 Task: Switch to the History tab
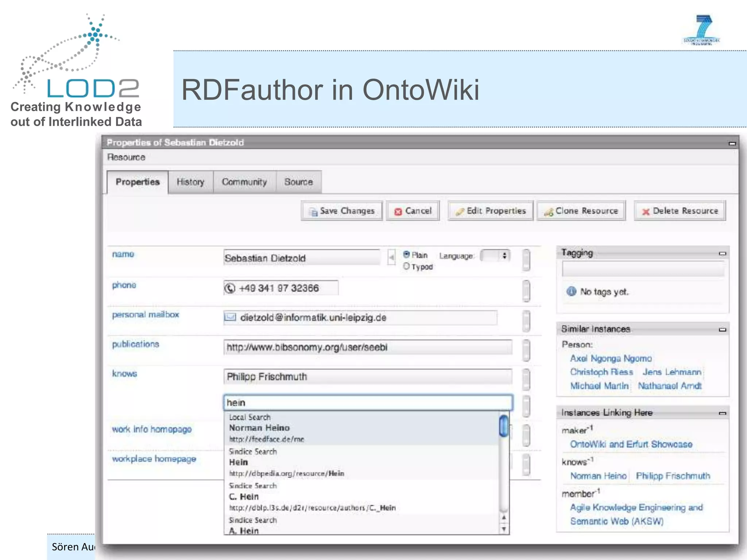tap(190, 182)
